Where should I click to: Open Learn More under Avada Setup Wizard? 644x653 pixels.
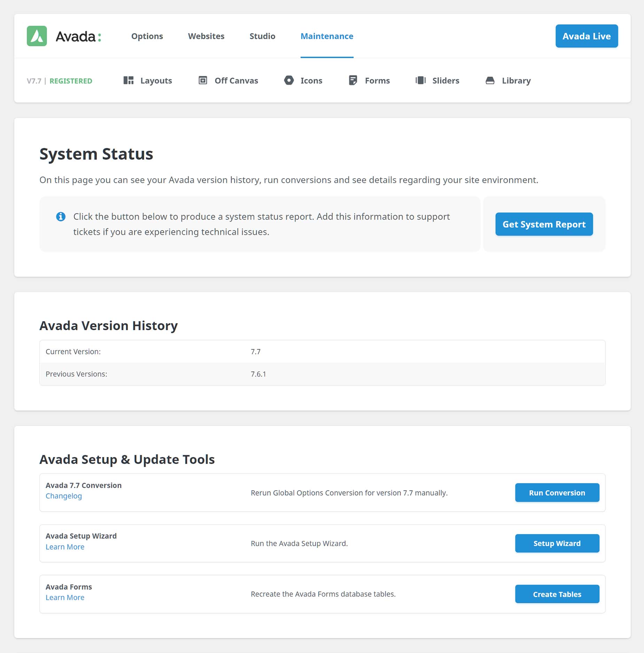click(65, 547)
